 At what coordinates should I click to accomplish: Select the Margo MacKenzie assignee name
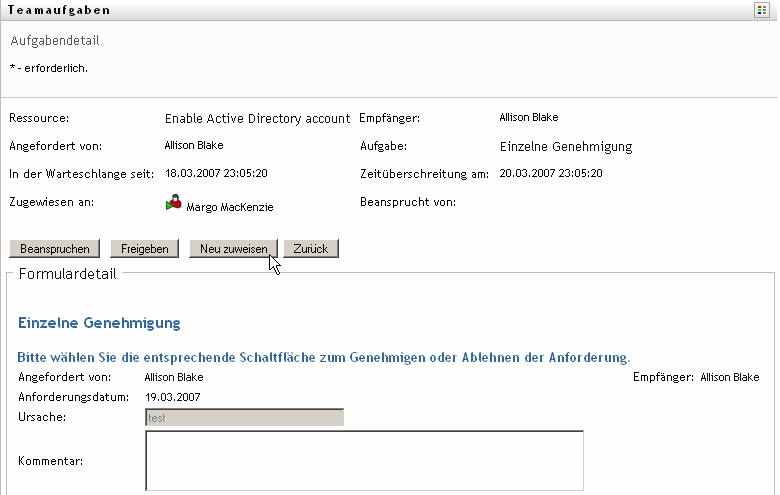(230, 207)
